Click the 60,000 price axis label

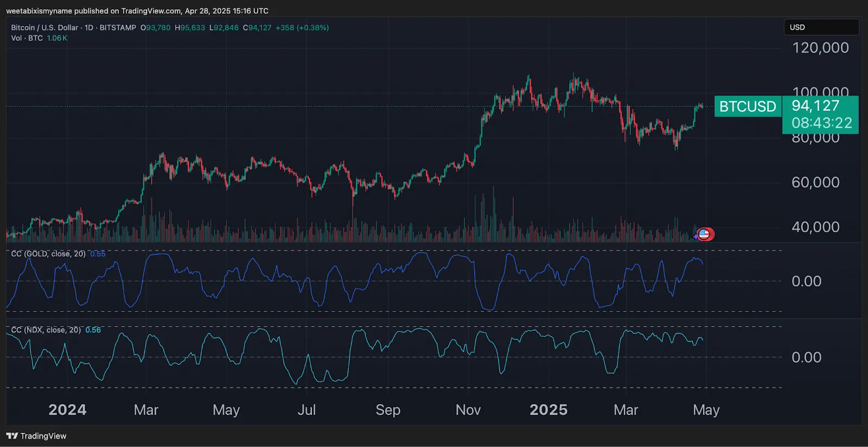click(x=815, y=182)
